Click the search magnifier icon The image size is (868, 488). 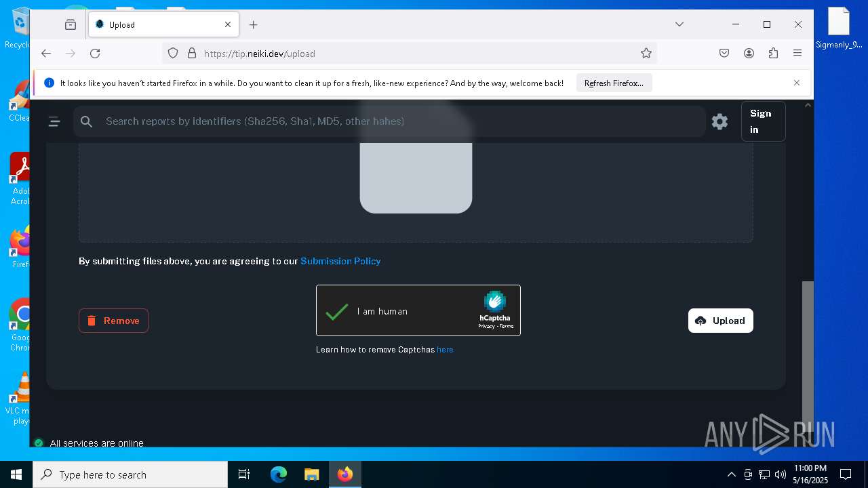point(86,121)
